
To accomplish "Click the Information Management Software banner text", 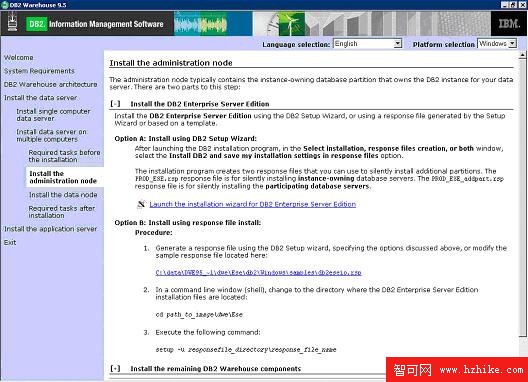I will (x=106, y=24).
